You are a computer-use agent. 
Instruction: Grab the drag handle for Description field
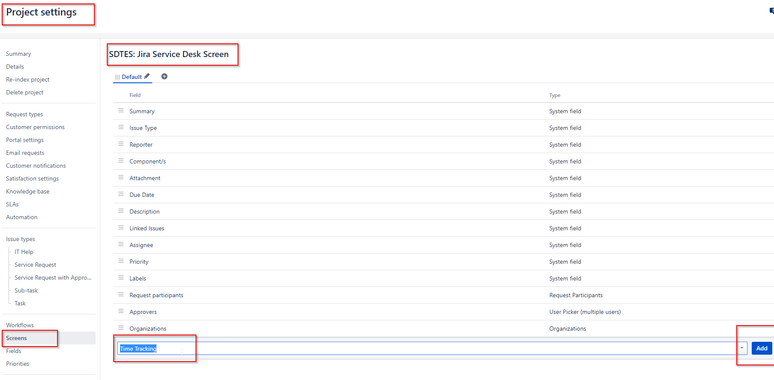[120, 211]
